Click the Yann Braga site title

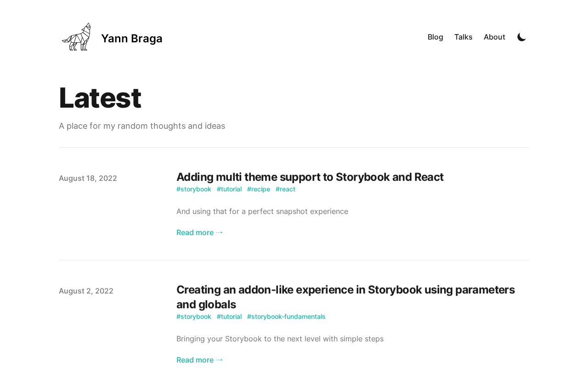coord(131,39)
